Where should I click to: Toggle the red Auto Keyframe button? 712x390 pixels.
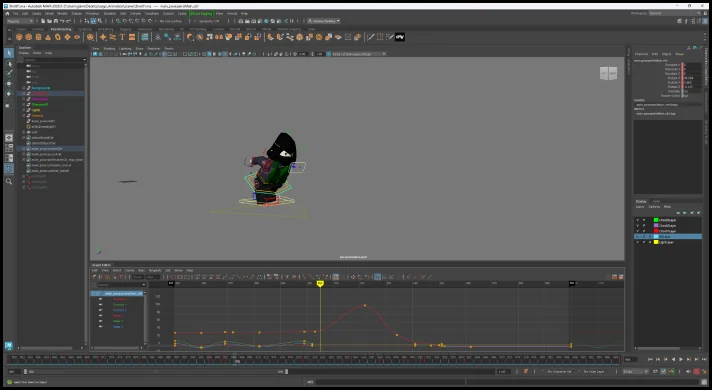tap(696, 371)
